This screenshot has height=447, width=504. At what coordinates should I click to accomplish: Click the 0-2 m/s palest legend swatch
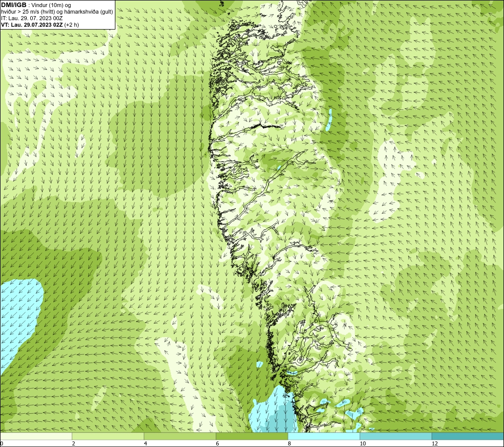coord(36,436)
